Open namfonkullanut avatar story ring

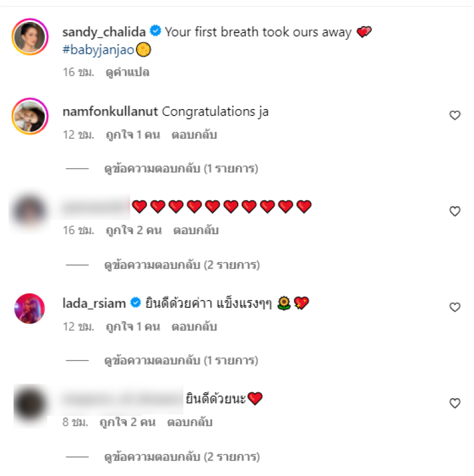[x=30, y=116]
